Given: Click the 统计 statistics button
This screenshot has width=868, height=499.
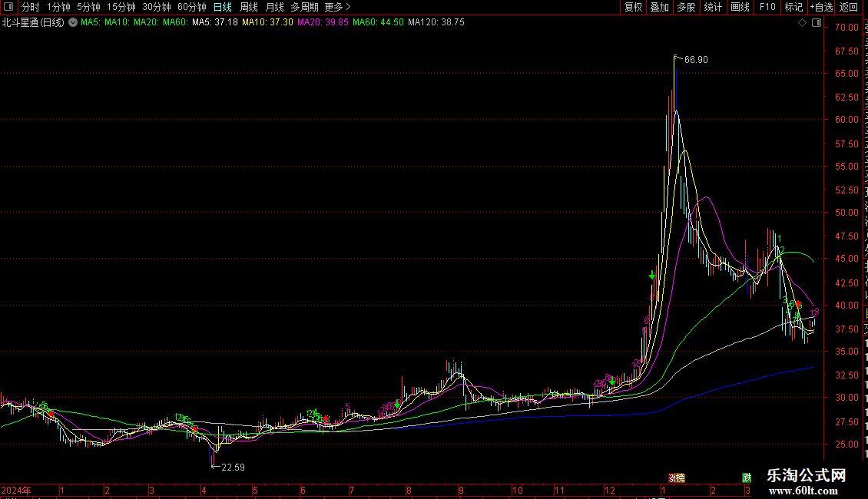Looking at the screenshot, I should coord(712,7).
